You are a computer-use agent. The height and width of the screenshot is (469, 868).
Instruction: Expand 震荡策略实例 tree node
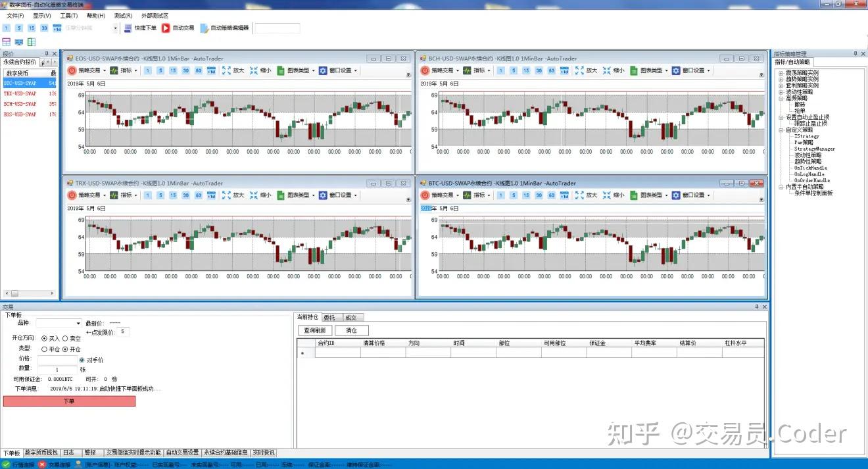(x=781, y=73)
